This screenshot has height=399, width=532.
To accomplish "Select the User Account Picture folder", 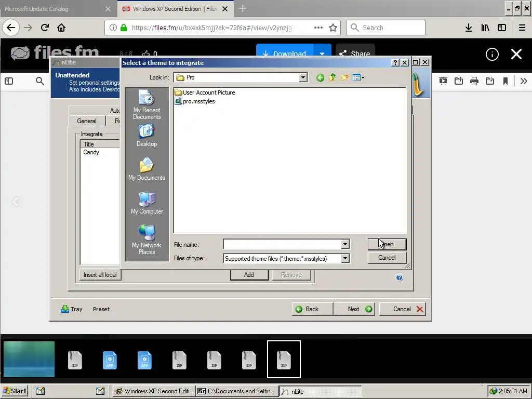I will coord(205,92).
